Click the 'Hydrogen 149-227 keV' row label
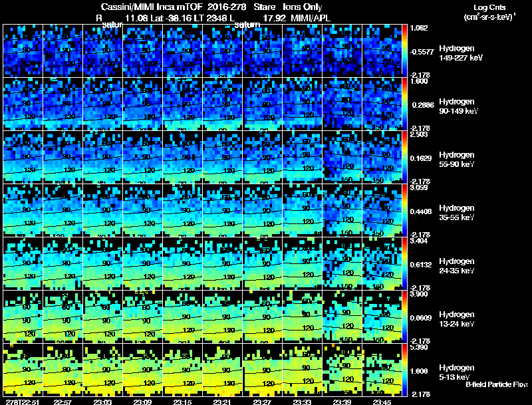 click(461, 53)
